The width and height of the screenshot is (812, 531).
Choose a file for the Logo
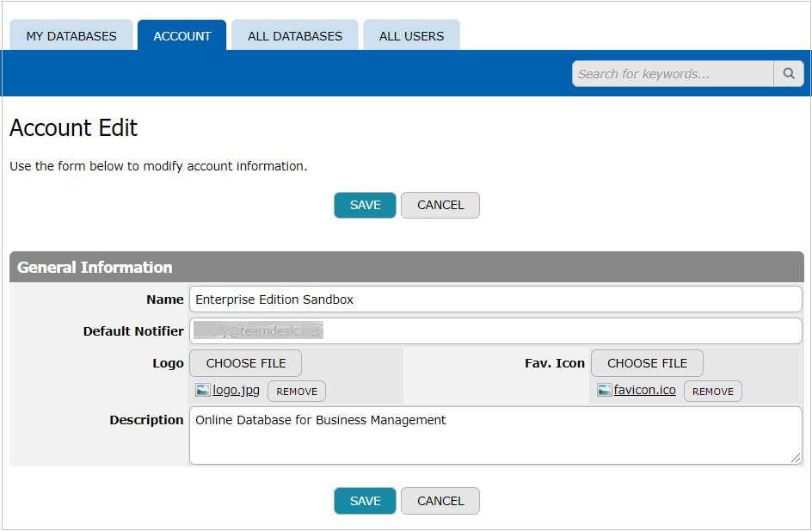coord(245,363)
